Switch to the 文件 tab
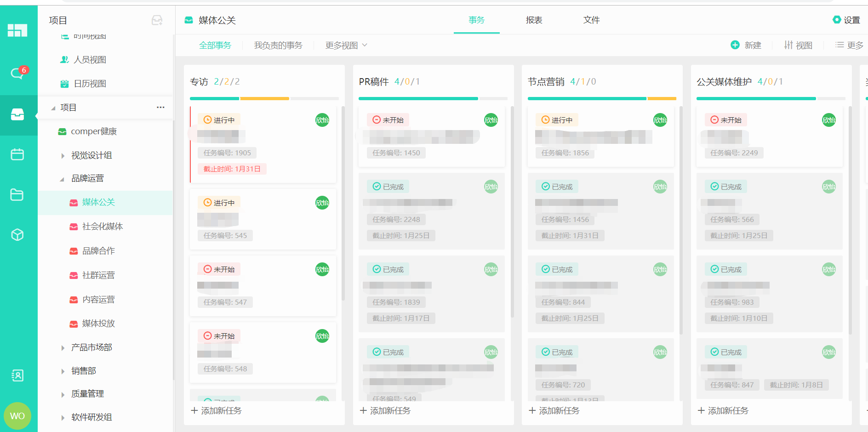 click(x=591, y=20)
